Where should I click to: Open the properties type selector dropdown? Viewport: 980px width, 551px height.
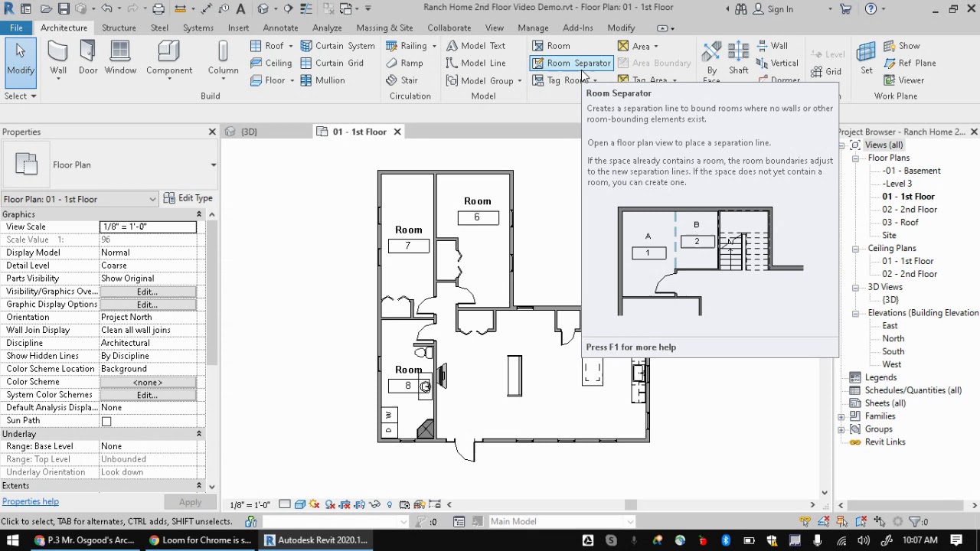(x=214, y=165)
